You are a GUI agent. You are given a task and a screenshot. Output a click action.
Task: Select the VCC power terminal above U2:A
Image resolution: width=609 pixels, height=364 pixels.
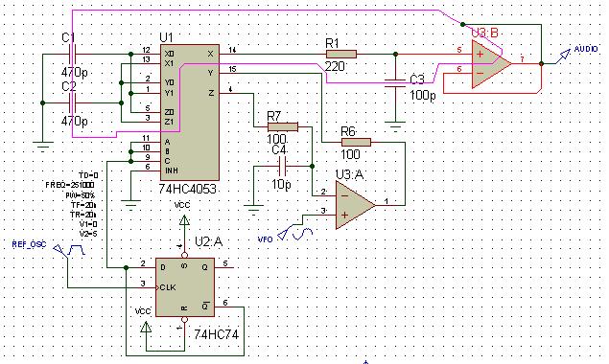pyautogui.click(x=184, y=221)
